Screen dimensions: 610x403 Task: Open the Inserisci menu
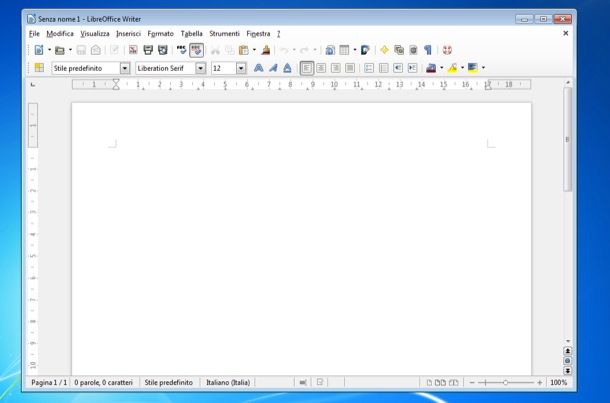(x=128, y=34)
